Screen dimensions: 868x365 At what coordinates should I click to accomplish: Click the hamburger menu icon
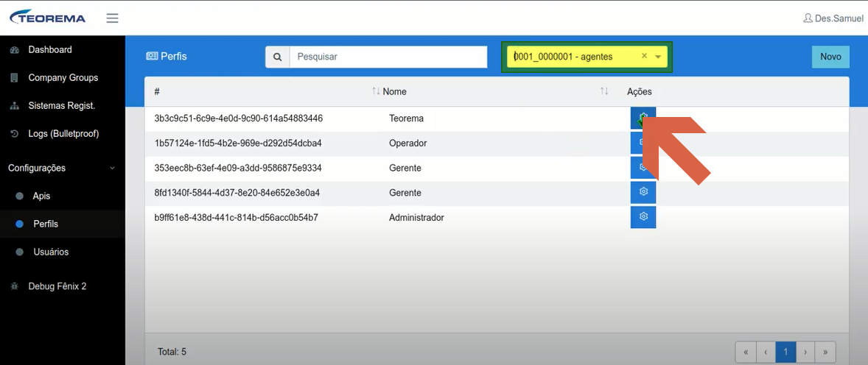(113, 18)
